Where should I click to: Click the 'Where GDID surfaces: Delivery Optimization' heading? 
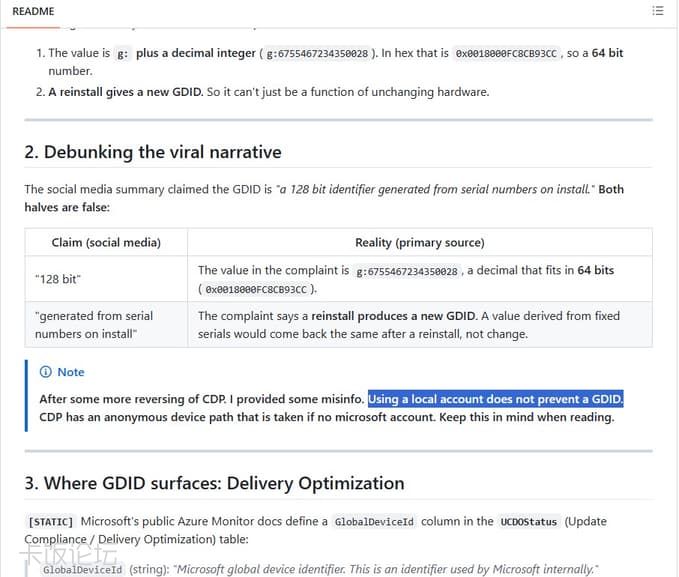point(214,483)
